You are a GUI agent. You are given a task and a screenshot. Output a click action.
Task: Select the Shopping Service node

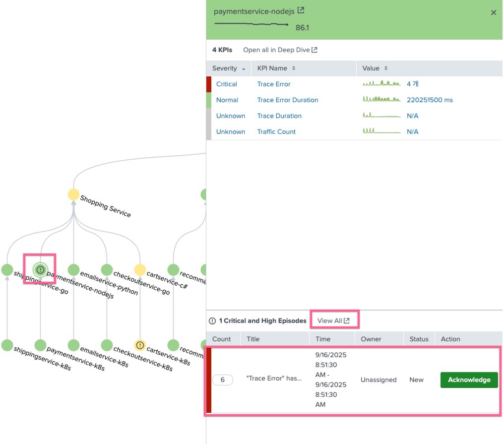pos(73,194)
